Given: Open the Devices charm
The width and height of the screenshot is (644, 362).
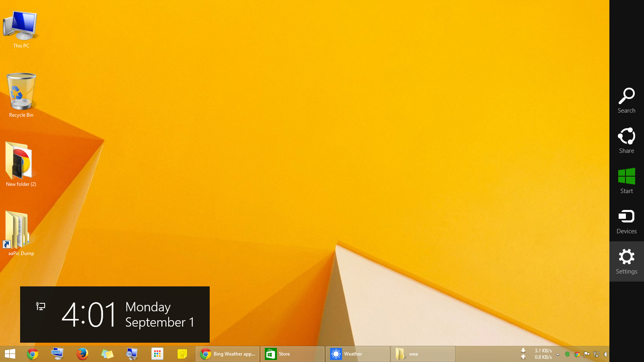Looking at the screenshot, I should click(626, 221).
